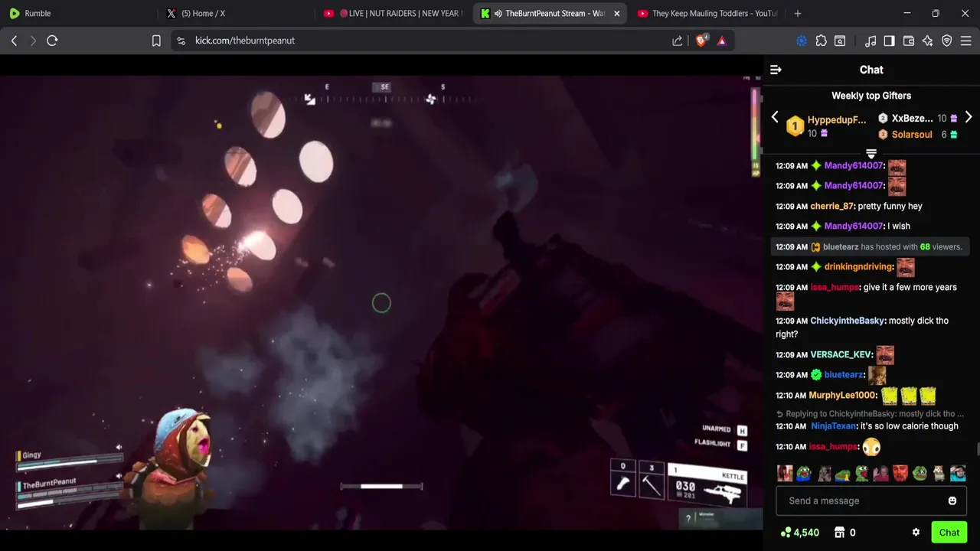The width and height of the screenshot is (980, 551).
Task: View site information icon beside the URL
Action: [x=181, y=41]
